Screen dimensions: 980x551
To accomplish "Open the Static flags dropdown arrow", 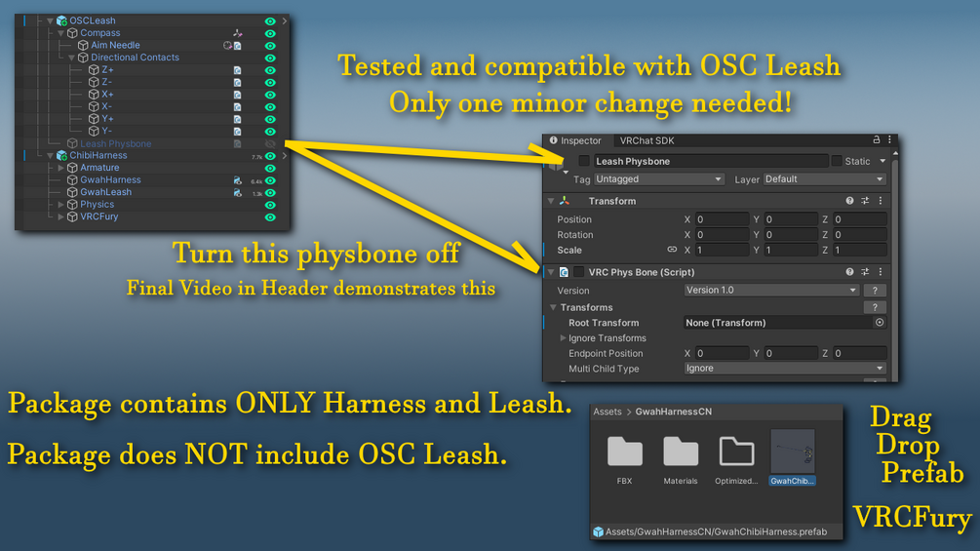I will pos(882,161).
